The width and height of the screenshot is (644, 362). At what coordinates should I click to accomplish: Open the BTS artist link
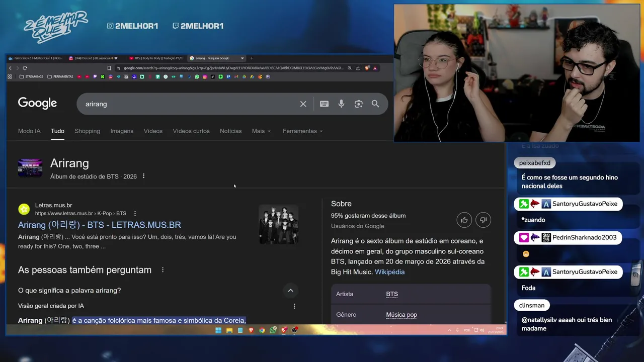click(392, 294)
